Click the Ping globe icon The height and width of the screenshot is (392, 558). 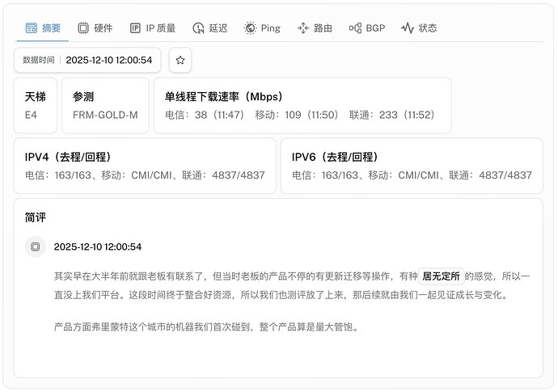(x=250, y=28)
